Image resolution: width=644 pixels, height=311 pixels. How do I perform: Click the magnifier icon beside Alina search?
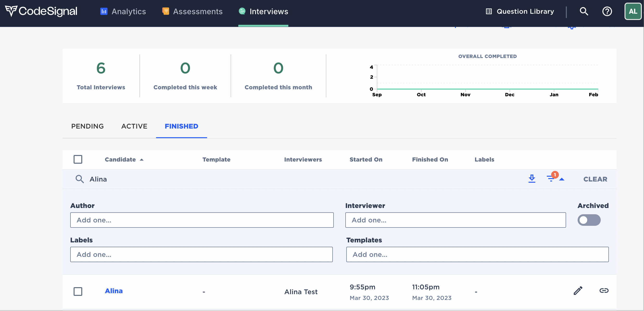pos(80,179)
